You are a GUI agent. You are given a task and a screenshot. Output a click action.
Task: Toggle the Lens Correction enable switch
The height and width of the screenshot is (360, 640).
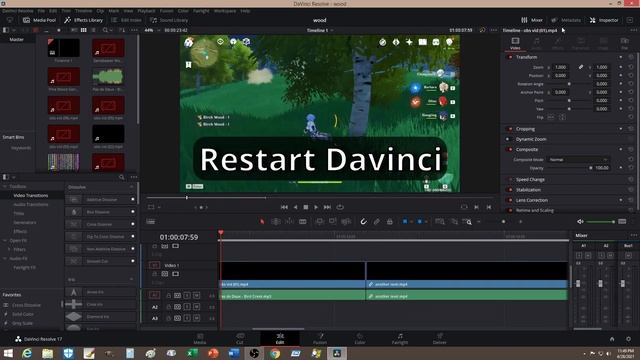coord(510,200)
